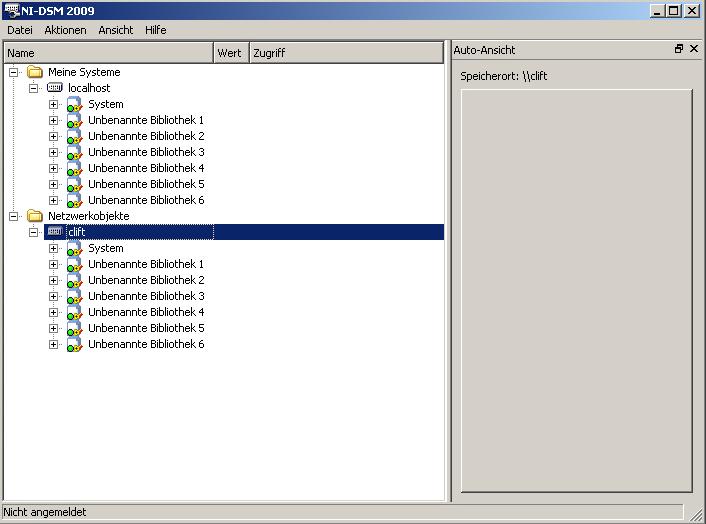Screen dimensions: 706x524
Task: Select System label under localhost
Action: click(106, 104)
